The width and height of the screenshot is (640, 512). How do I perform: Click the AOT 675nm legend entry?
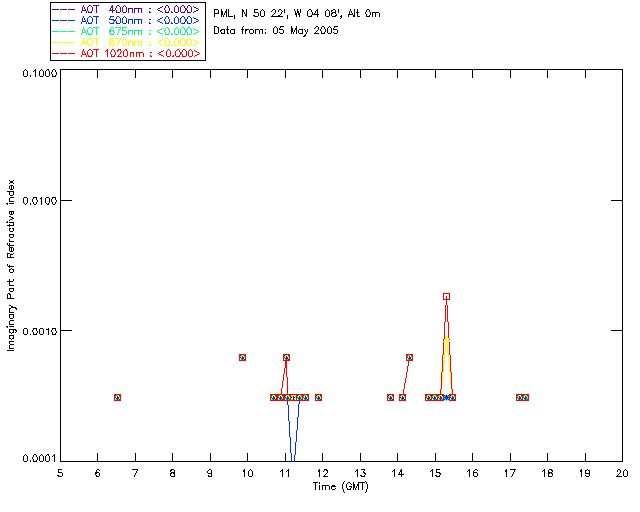(x=126, y=31)
